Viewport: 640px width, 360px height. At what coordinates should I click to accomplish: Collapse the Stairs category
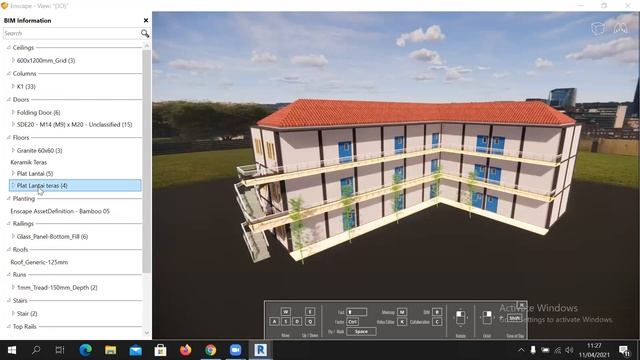pyautogui.click(x=9, y=300)
